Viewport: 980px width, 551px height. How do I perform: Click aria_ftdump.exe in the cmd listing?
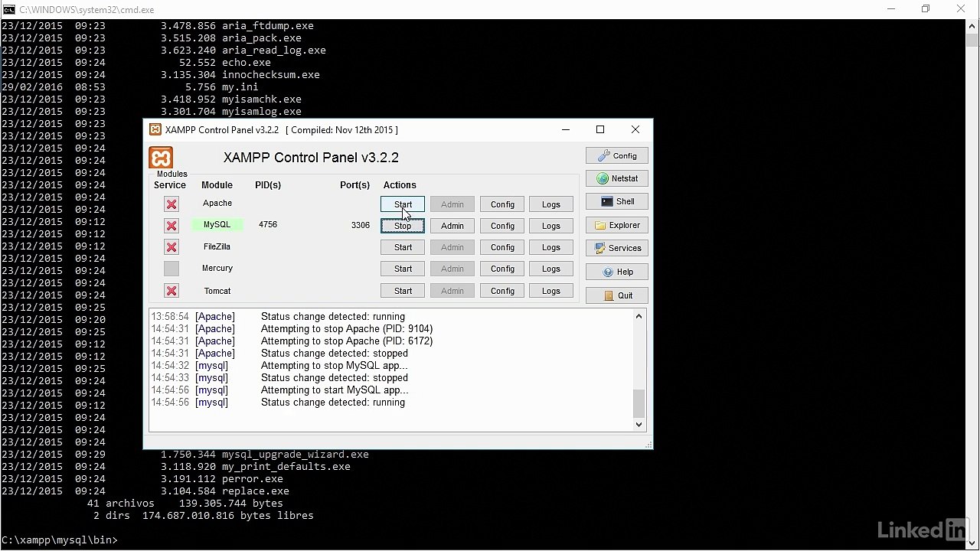268,26
